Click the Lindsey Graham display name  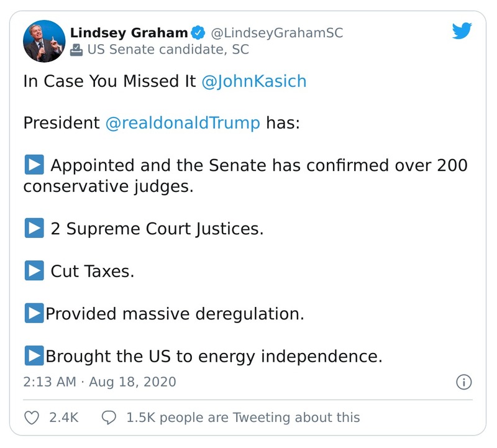tap(129, 33)
